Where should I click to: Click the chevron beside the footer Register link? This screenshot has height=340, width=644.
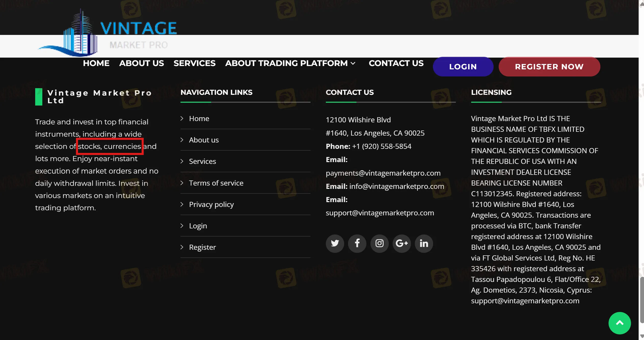click(182, 247)
